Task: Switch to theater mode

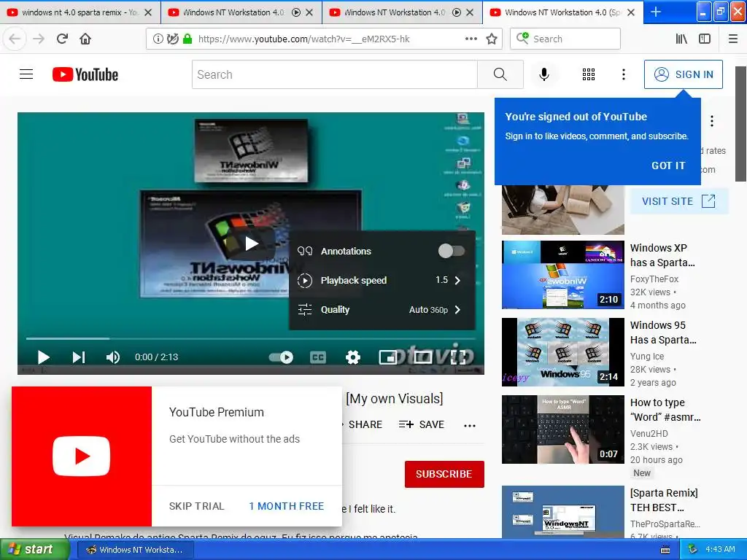Action: click(x=422, y=357)
